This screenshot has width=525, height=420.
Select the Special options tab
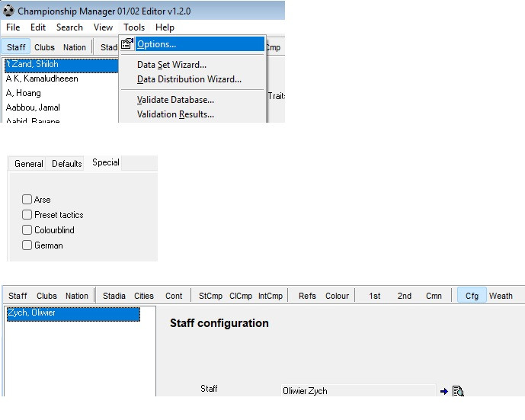(x=105, y=162)
